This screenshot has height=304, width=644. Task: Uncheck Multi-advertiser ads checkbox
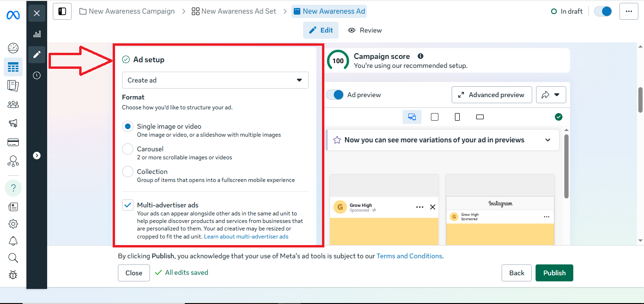click(x=128, y=205)
